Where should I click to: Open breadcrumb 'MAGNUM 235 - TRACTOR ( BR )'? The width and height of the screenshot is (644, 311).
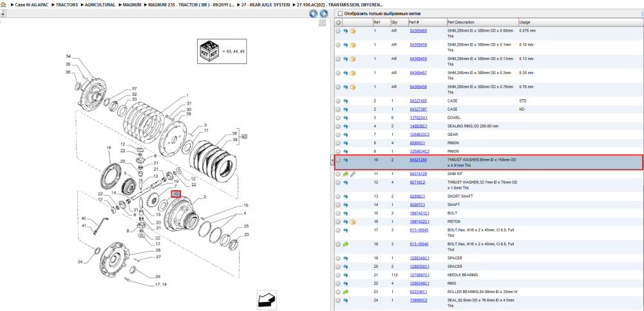click(x=191, y=5)
